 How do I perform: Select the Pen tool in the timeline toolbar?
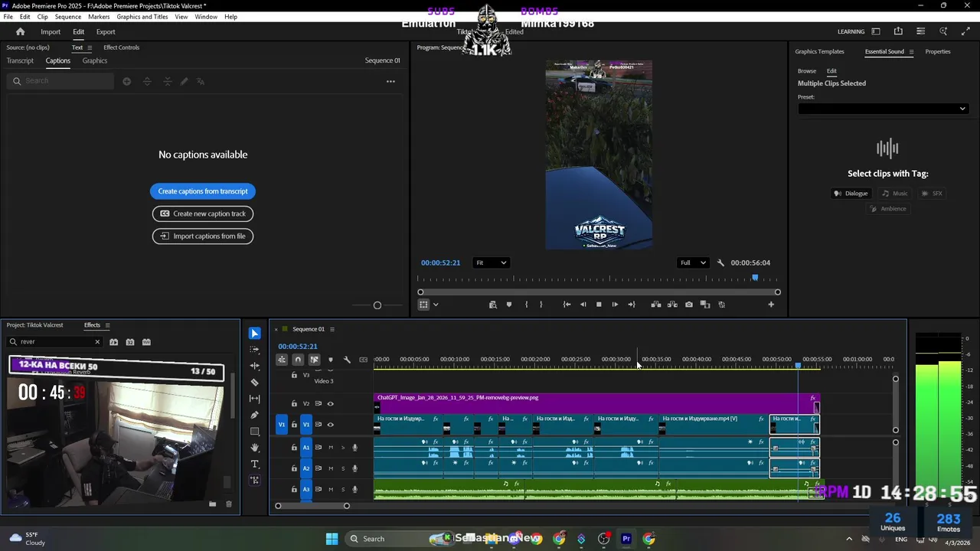coord(255,415)
